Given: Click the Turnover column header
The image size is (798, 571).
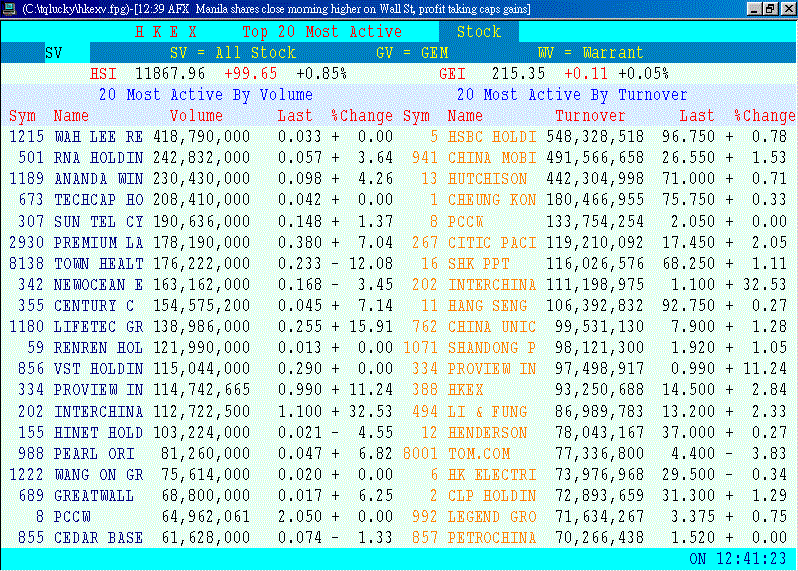Looking at the screenshot, I should (590, 116).
